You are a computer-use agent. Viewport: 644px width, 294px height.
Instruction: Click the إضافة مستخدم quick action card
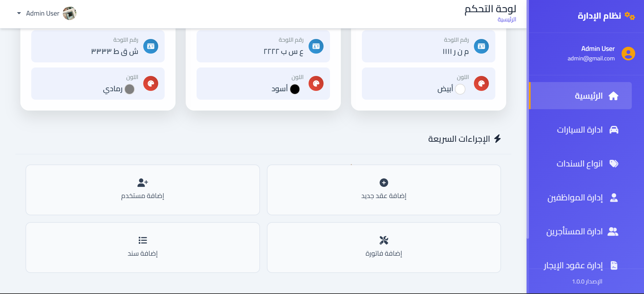pyautogui.click(x=143, y=190)
